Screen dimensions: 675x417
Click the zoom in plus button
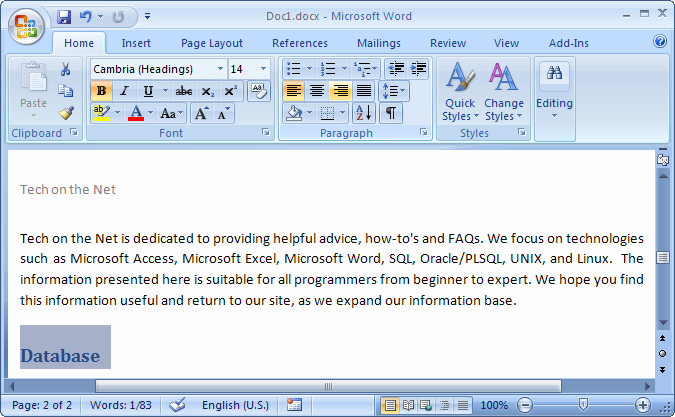pos(643,405)
